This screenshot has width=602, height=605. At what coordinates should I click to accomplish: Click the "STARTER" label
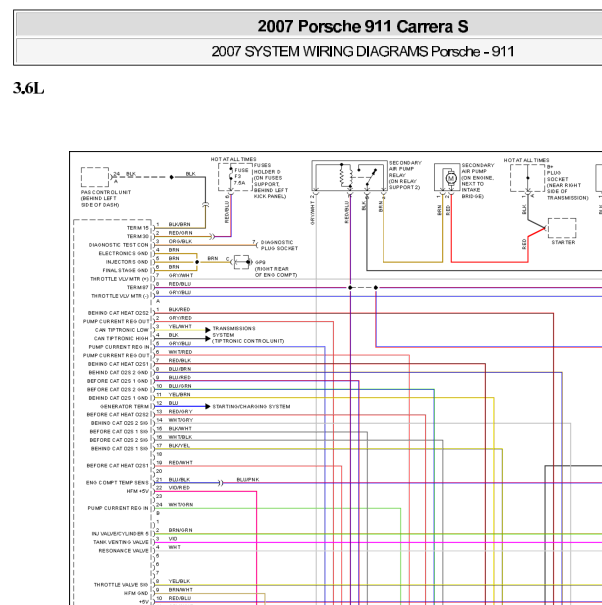[563, 242]
